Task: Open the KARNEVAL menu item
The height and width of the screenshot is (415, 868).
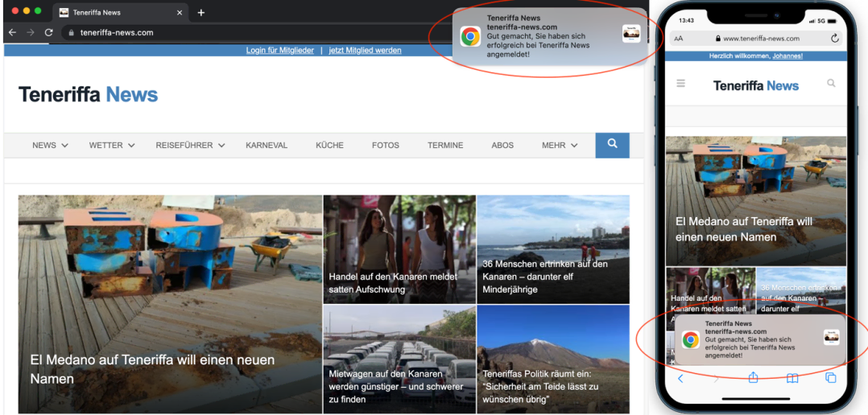Action: (267, 146)
